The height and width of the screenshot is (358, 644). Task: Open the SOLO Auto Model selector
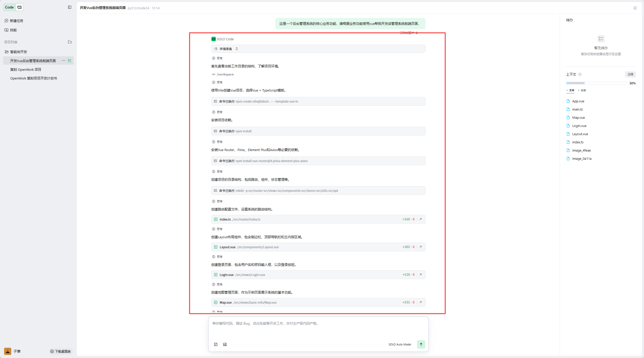pos(400,344)
